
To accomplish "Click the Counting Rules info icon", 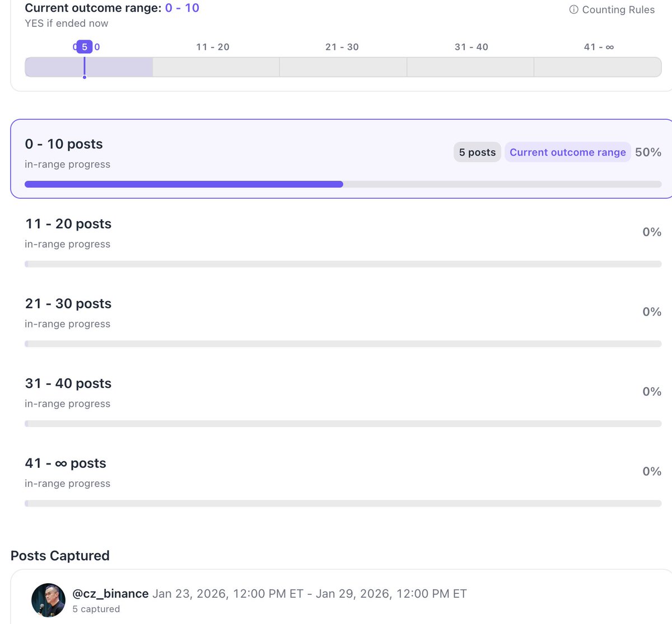I will (573, 10).
